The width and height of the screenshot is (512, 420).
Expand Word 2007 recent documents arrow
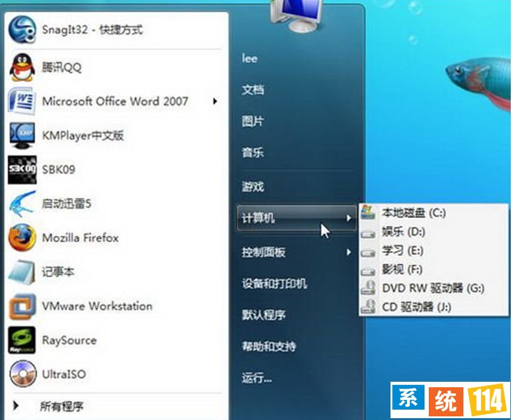click(215, 101)
